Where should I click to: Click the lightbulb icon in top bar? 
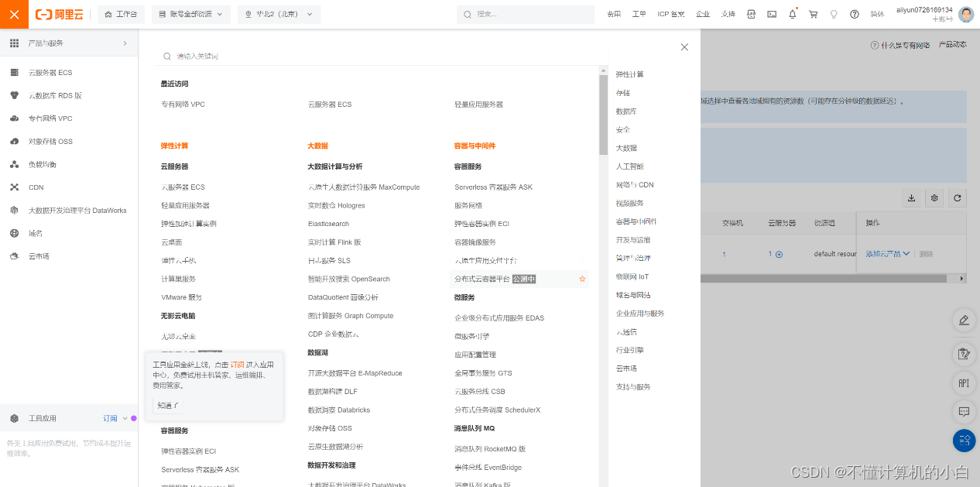pos(834,14)
